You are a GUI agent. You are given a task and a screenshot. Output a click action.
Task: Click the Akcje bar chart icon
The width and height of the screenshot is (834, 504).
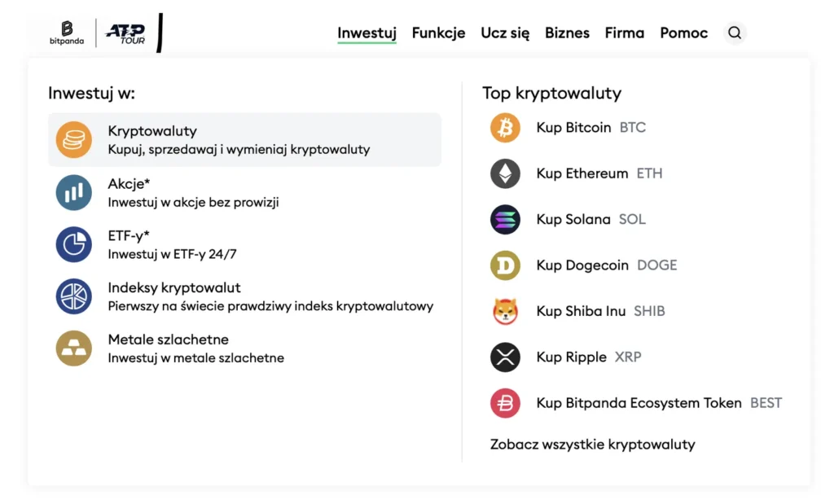73,192
